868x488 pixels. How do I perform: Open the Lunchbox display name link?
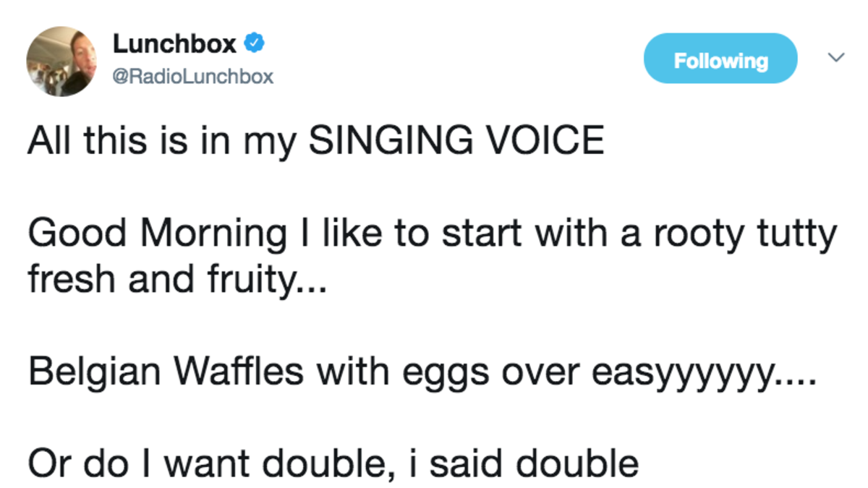coord(174,45)
